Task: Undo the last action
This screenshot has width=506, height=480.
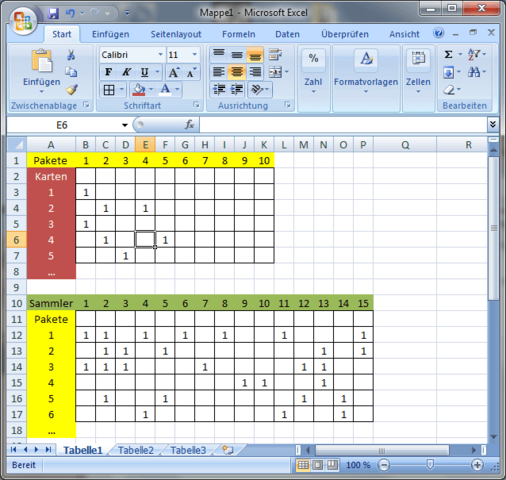Action: [70, 13]
